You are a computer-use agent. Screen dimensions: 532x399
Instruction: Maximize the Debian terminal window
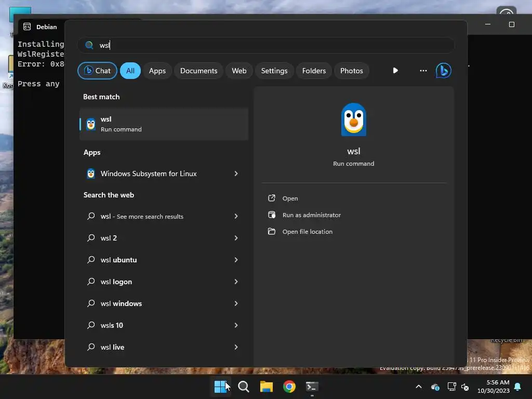coord(512,24)
